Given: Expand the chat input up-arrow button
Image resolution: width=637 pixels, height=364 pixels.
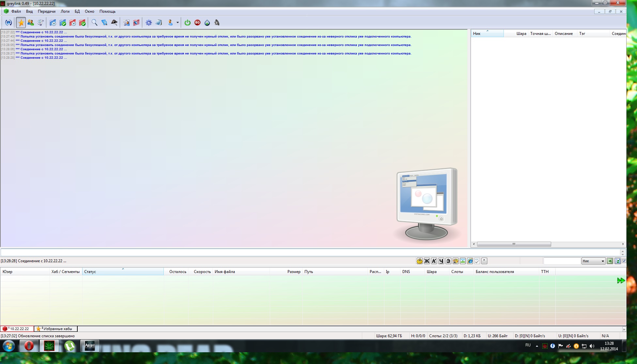Looking at the screenshot, I should 484,261.
